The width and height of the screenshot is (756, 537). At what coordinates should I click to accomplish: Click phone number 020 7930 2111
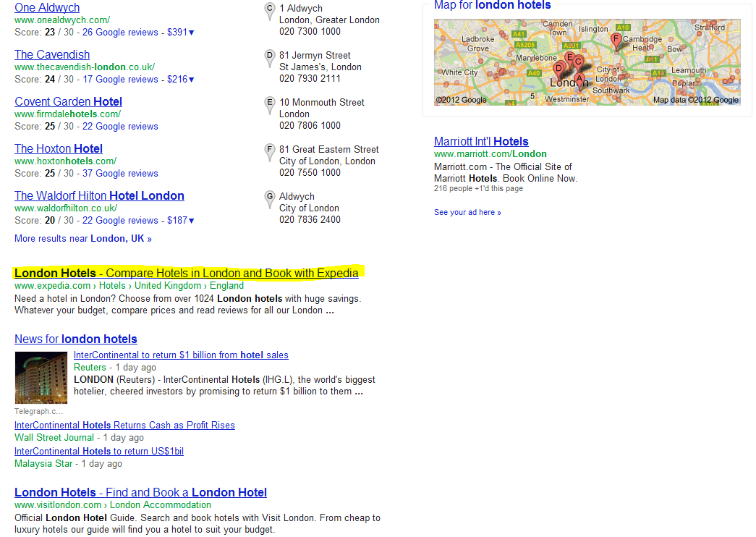(310, 79)
